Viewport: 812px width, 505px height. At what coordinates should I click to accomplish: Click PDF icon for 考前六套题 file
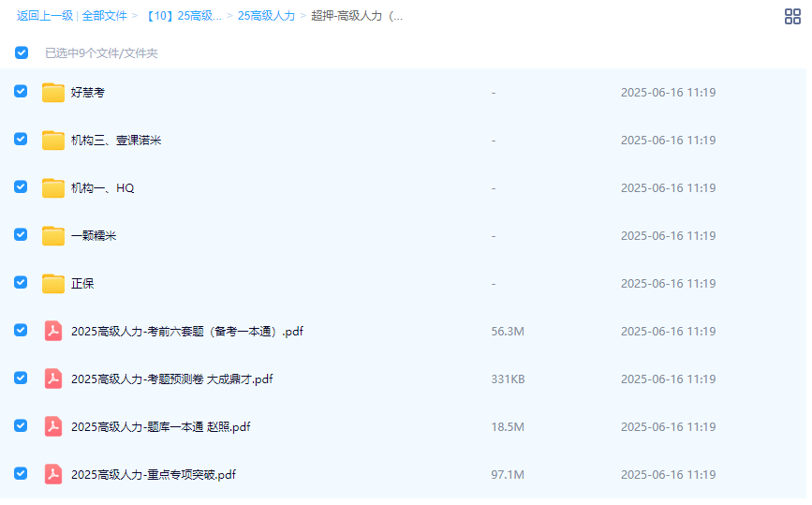tap(52, 331)
